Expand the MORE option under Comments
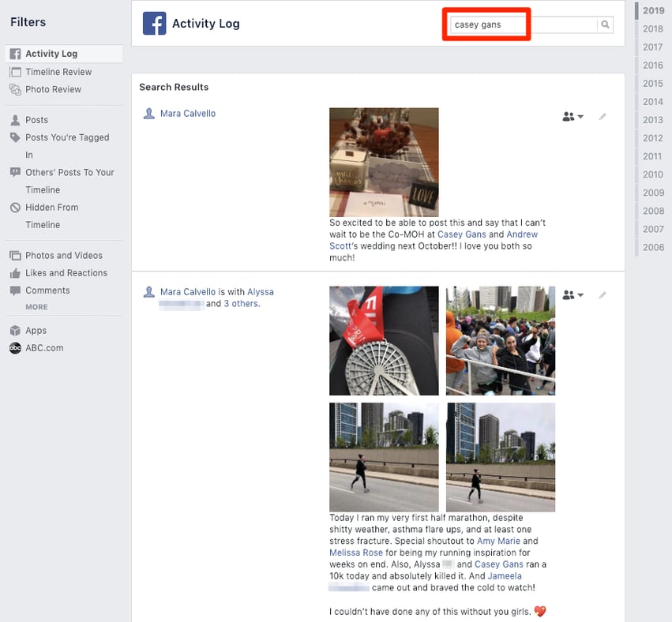 (x=36, y=306)
